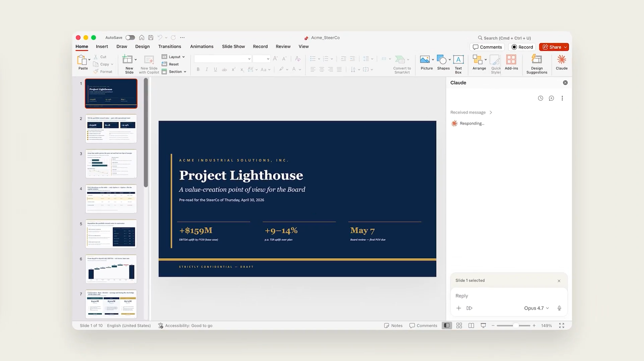Image resolution: width=644 pixels, height=361 pixels.
Task: Click the Record button at top right
Action: pyautogui.click(x=522, y=47)
